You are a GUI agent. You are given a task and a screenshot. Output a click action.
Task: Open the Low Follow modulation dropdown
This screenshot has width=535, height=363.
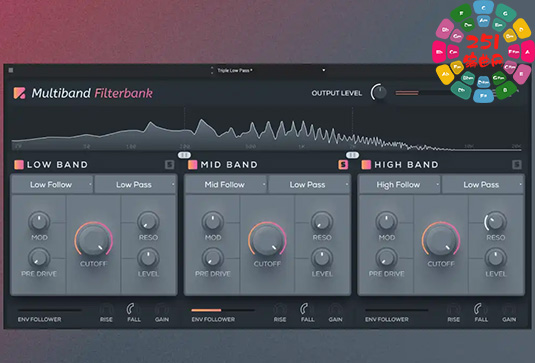(x=52, y=185)
